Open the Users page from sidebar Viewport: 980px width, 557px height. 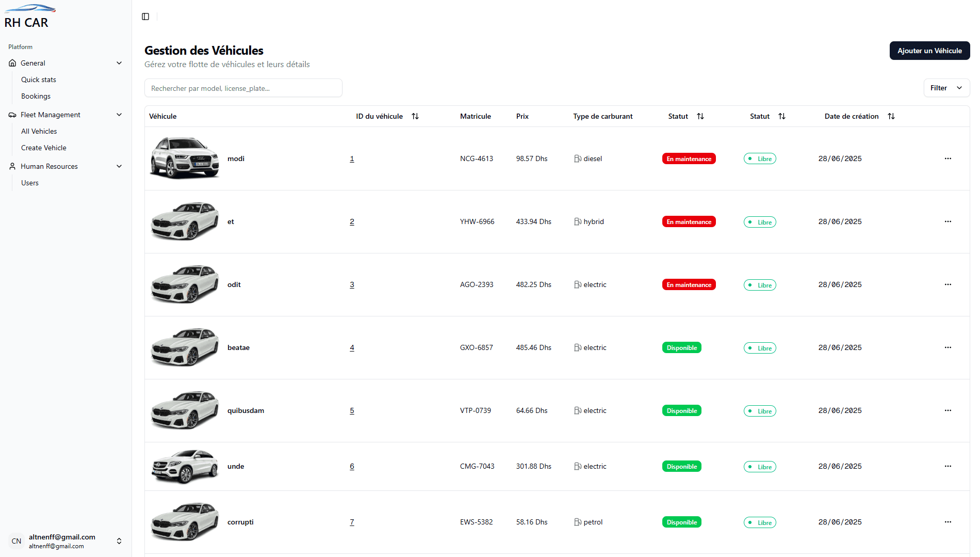(x=29, y=183)
